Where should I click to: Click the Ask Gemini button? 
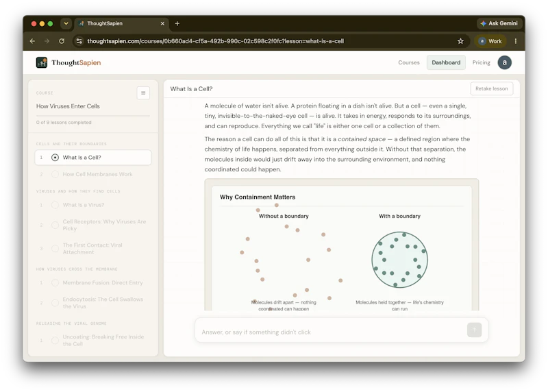coord(499,23)
